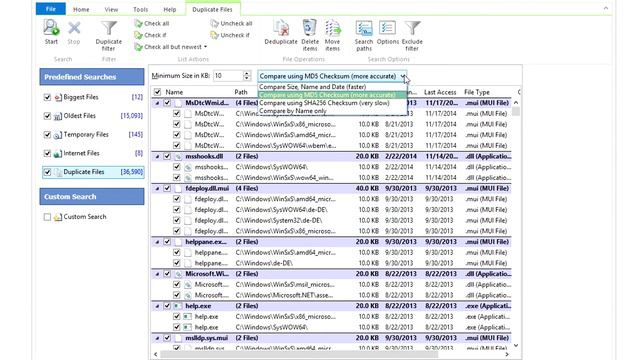Click the Custom Search folder icon
The height and width of the screenshot is (360, 640).
(58, 217)
